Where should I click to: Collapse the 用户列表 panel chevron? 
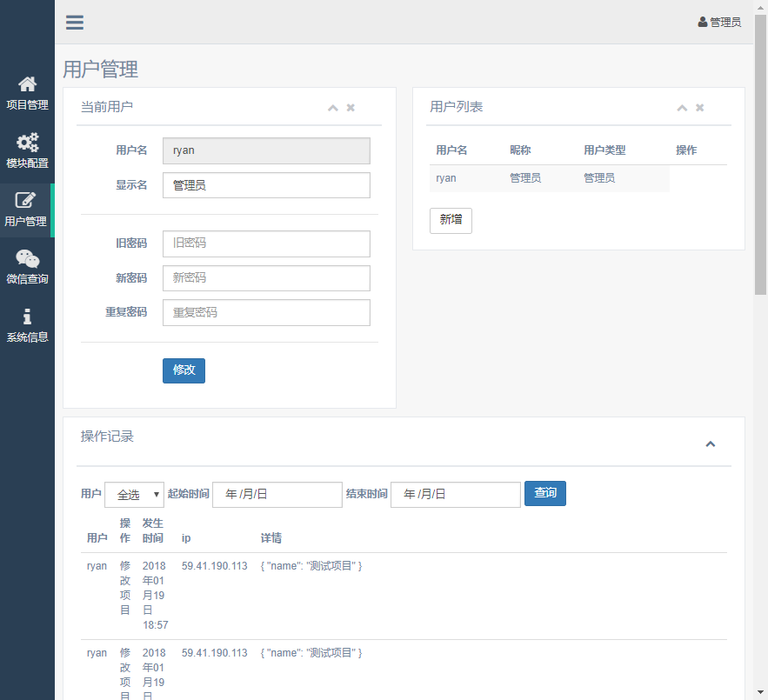(682, 108)
